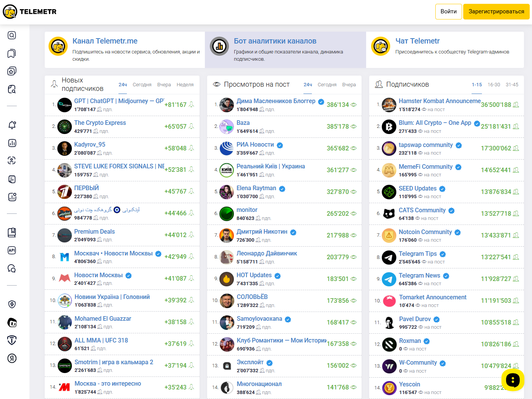Open the chart with dot sidebar icon
The image size is (532, 399).
[12, 197]
